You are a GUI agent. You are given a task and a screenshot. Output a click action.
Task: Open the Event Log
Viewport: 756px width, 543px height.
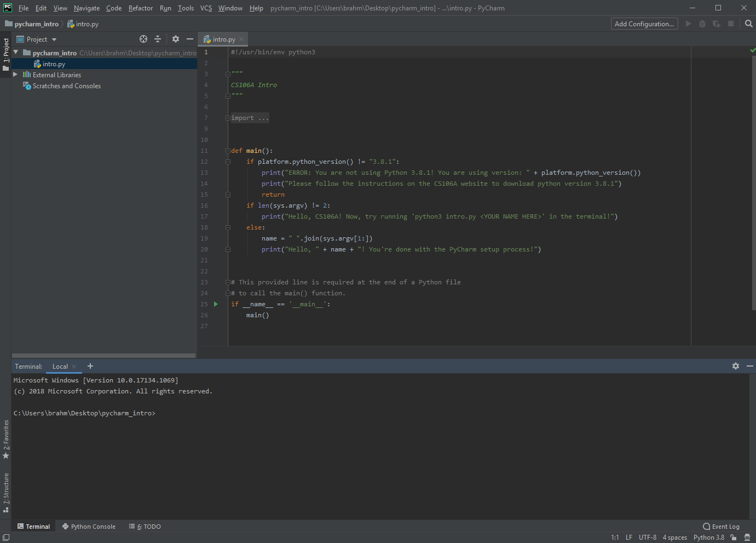click(721, 526)
